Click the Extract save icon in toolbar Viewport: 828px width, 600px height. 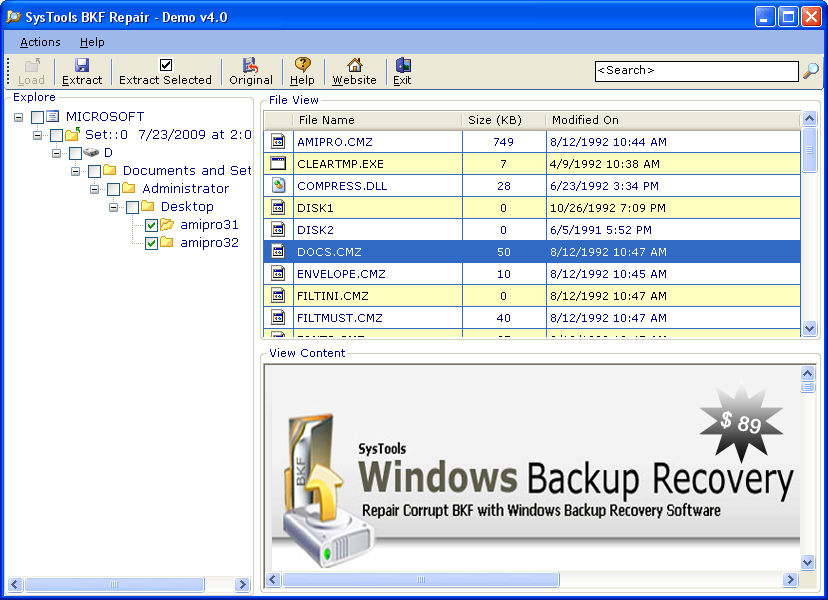point(82,65)
